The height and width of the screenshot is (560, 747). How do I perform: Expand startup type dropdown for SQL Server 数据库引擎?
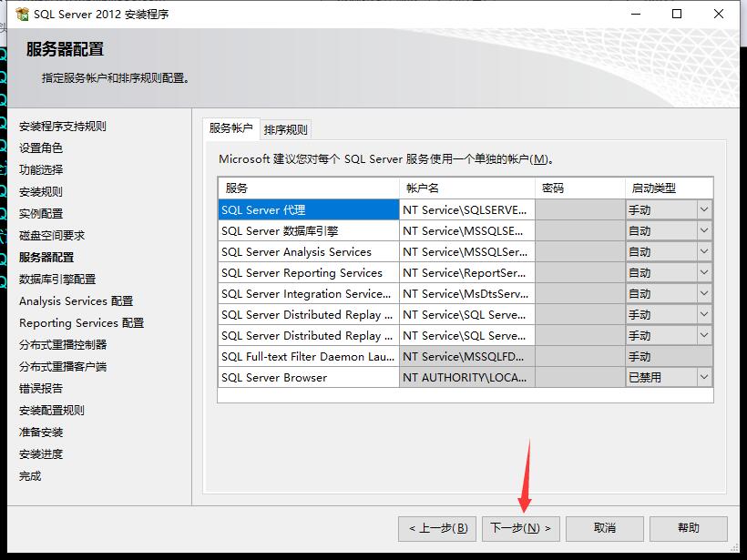click(703, 230)
